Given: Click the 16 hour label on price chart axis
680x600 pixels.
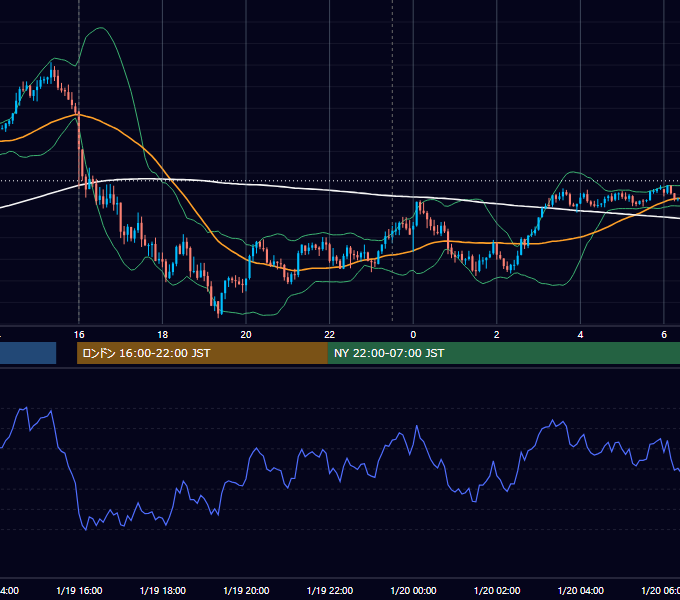Looking at the screenshot, I should 79,335.
